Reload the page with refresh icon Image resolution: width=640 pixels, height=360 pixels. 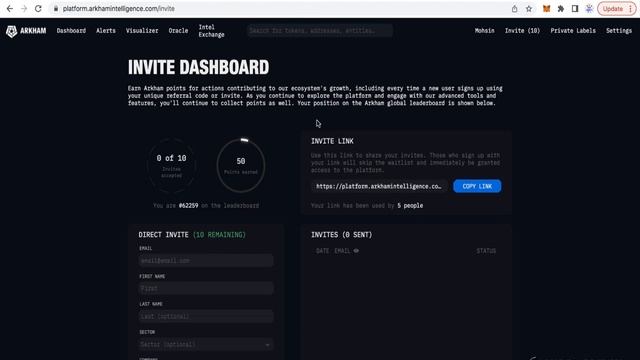38,9
